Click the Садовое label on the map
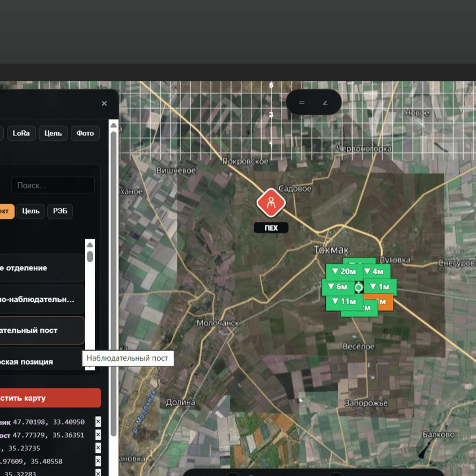Screen dimensions: 476x476 click(x=295, y=189)
